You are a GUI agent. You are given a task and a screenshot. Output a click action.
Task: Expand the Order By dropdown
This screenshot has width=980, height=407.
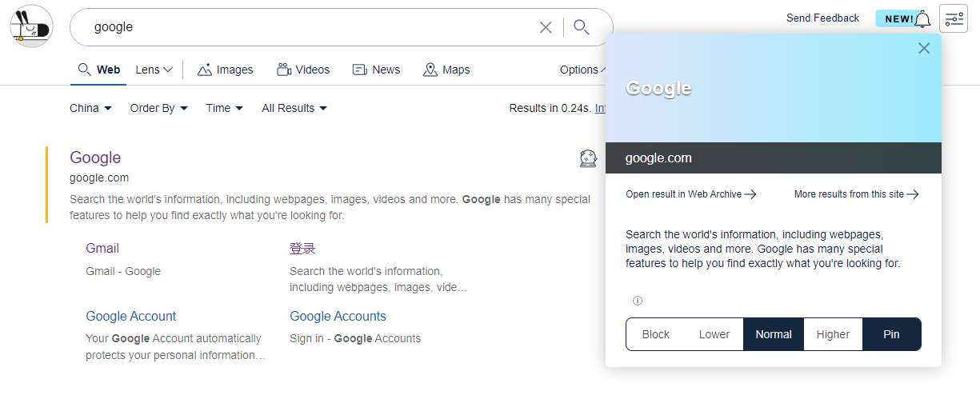point(158,108)
